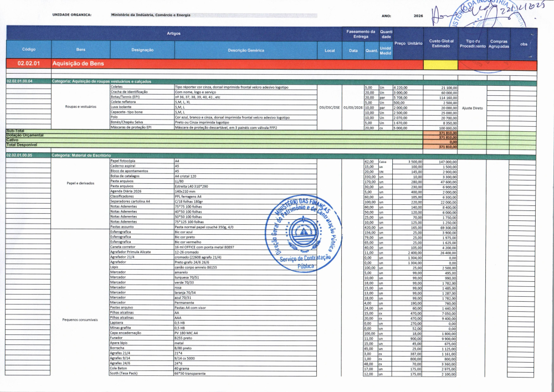554x392 pixels.
Task: Select the red Aquisição de Bens row title
Action: pos(78,64)
